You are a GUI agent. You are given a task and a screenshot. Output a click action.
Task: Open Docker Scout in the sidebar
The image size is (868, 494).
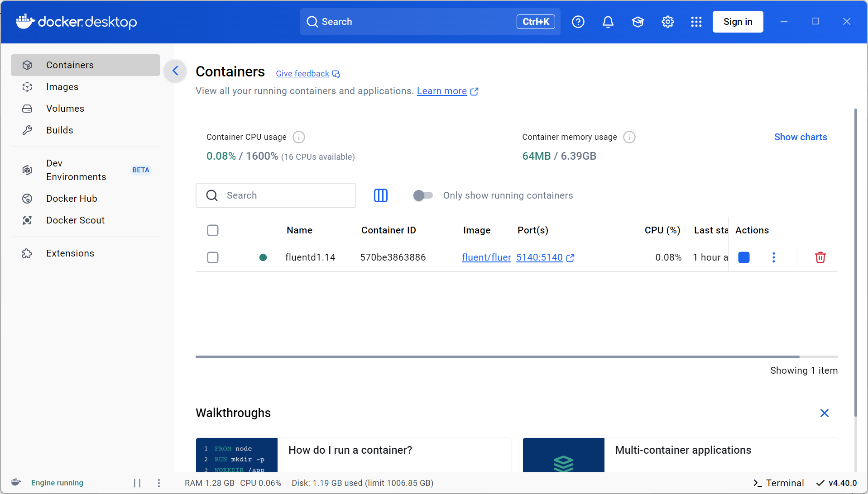point(86,220)
